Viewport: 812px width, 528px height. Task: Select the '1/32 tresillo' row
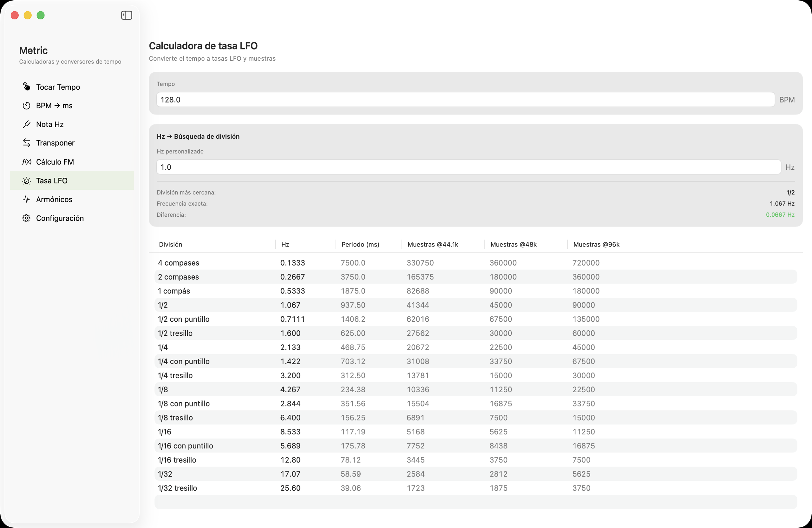tap(475, 488)
